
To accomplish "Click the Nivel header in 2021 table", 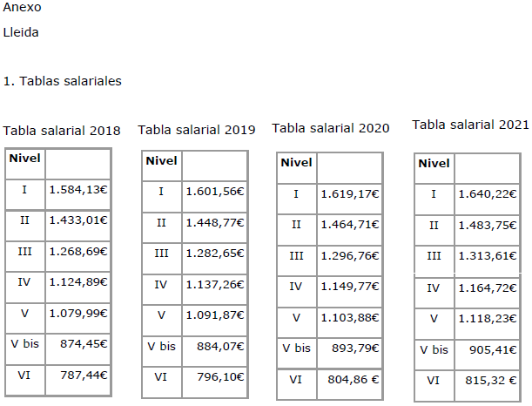I will pyautogui.click(x=434, y=163).
